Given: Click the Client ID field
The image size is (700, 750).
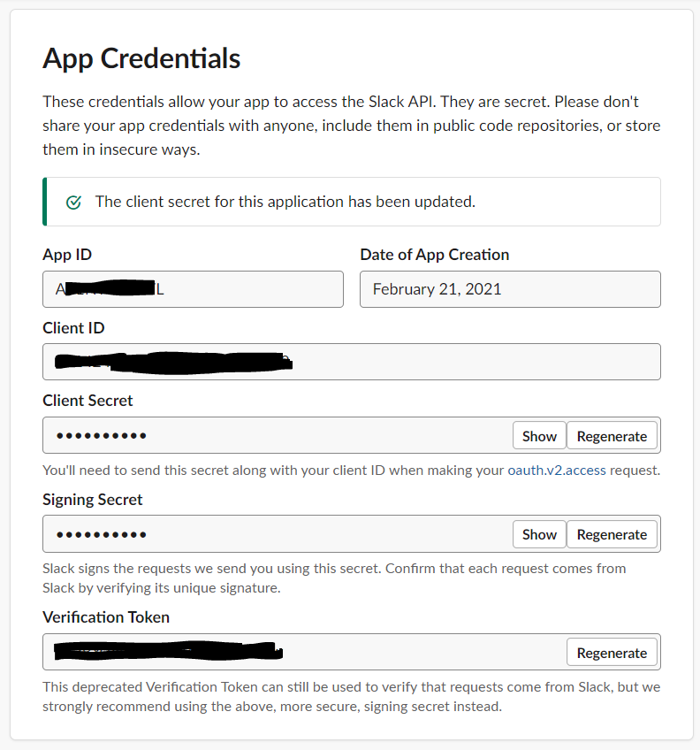Looking at the screenshot, I should click(352, 362).
